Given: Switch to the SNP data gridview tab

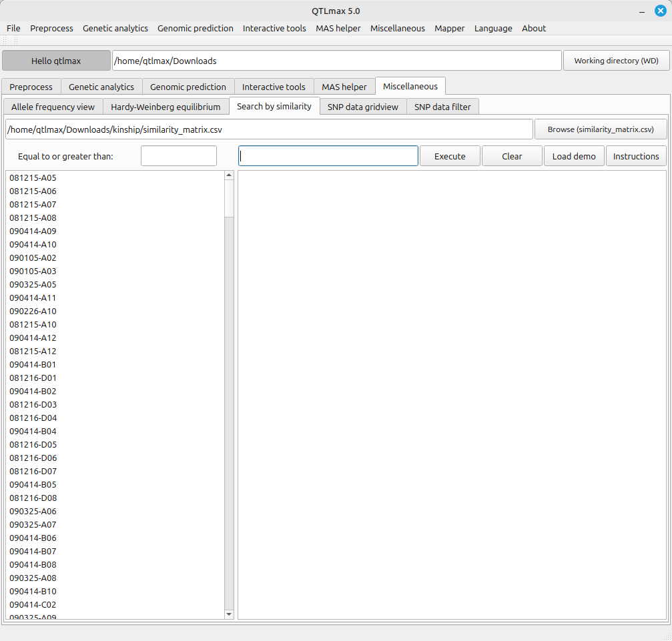Looking at the screenshot, I should (362, 107).
